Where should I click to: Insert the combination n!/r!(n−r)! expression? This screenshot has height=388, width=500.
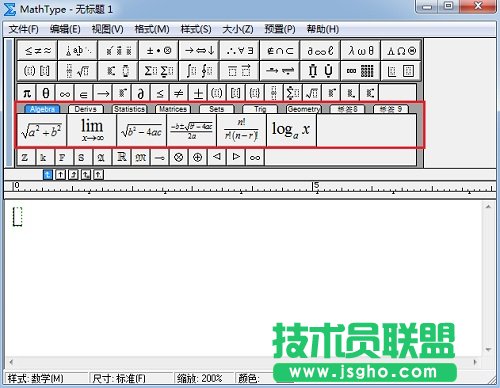[x=241, y=130]
